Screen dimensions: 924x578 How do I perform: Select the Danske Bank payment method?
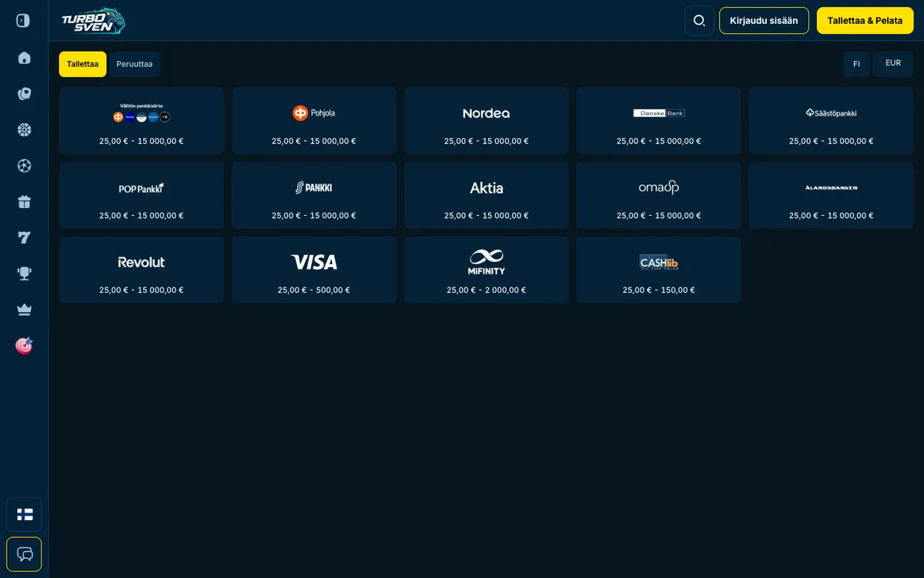click(658, 120)
